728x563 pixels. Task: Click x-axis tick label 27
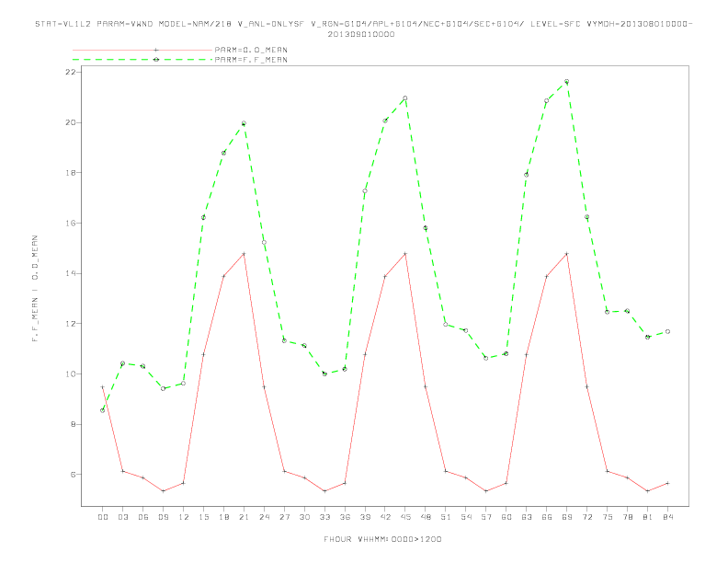coord(284,517)
